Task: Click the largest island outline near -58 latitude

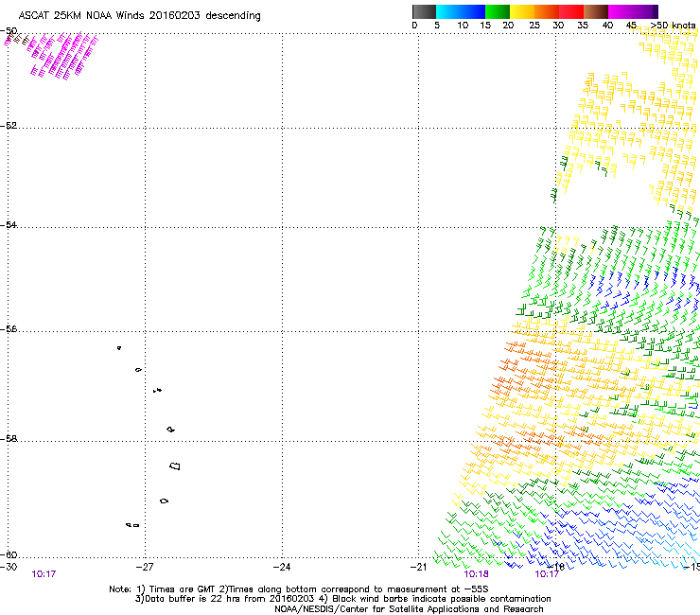Action: pyautogui.click(x=175, y=466)
